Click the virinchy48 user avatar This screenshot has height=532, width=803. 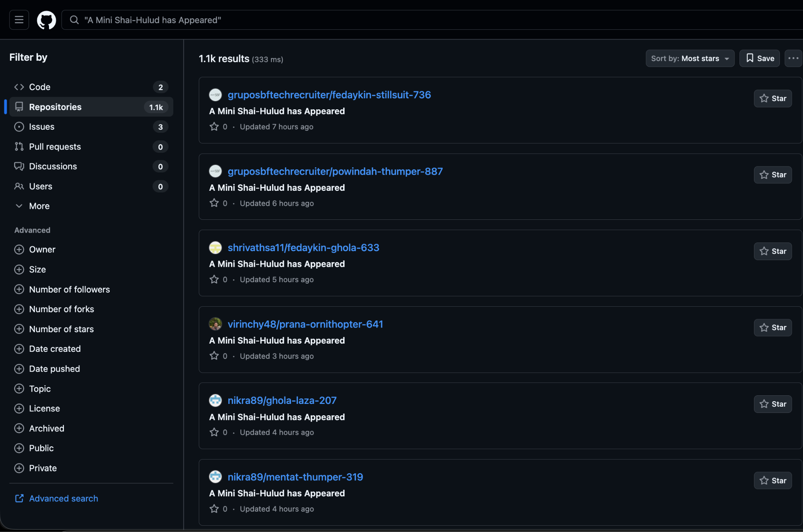point(215,324)
